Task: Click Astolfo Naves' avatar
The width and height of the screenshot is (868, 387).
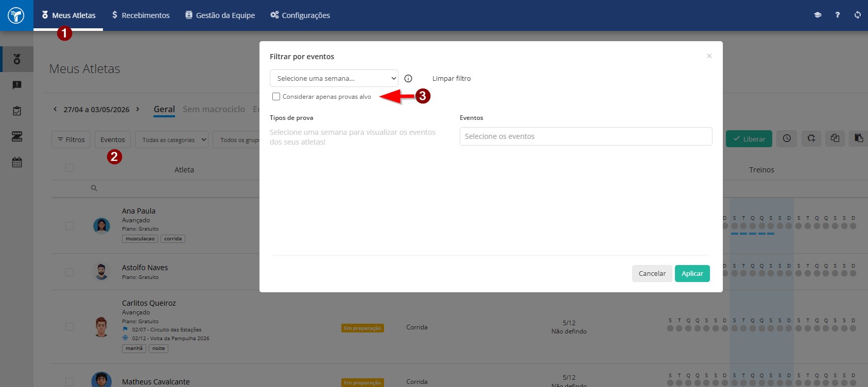Action: (x=101, y=271)
